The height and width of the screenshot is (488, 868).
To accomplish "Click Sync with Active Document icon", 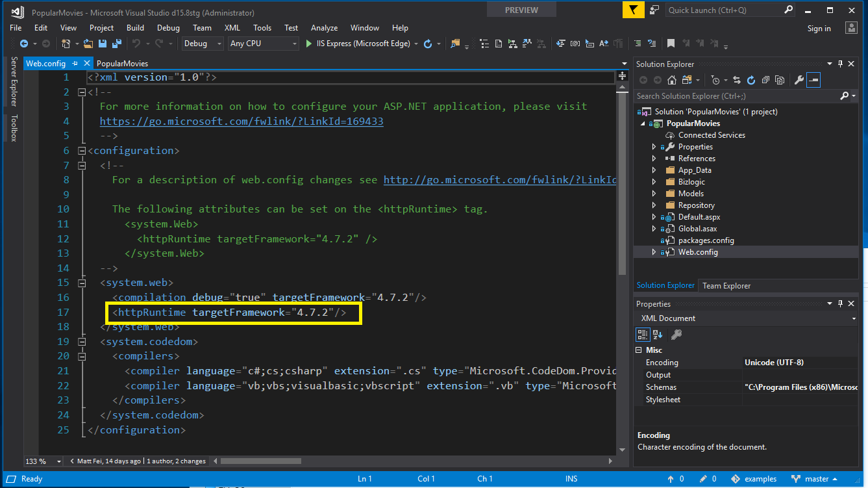I will pyautogui.click(x=737, y=80).
